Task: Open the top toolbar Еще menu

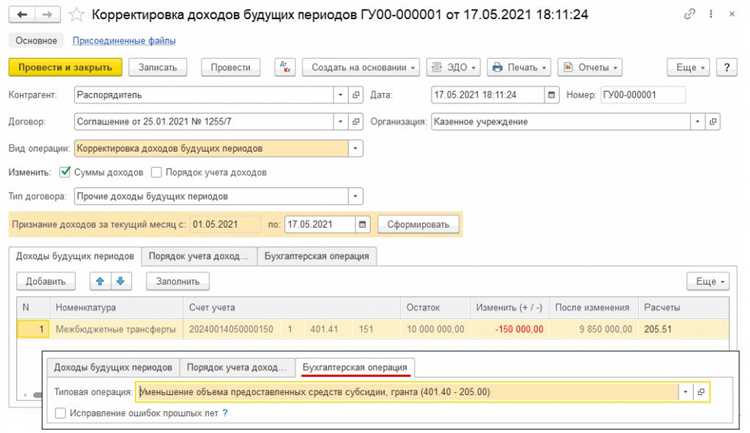Action: 688,67
